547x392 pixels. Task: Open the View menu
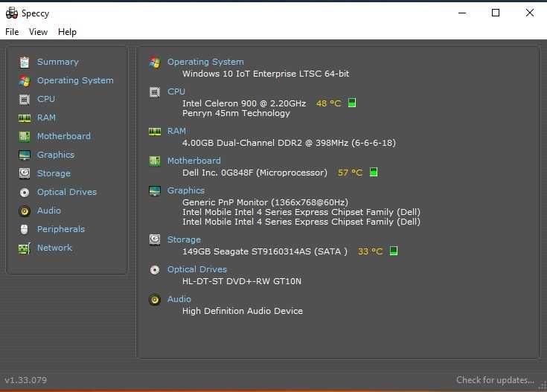point(38,32)
